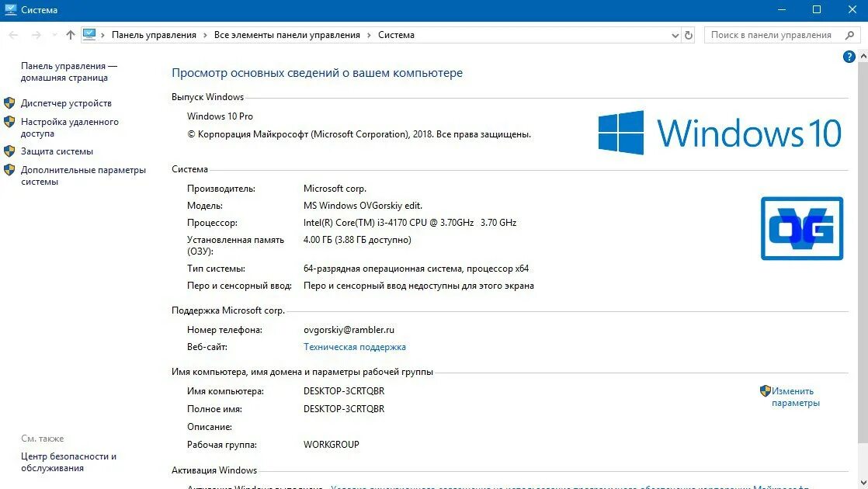Open 'Техническая поддержка' website link
868x489 pixels.
(354, 347)
